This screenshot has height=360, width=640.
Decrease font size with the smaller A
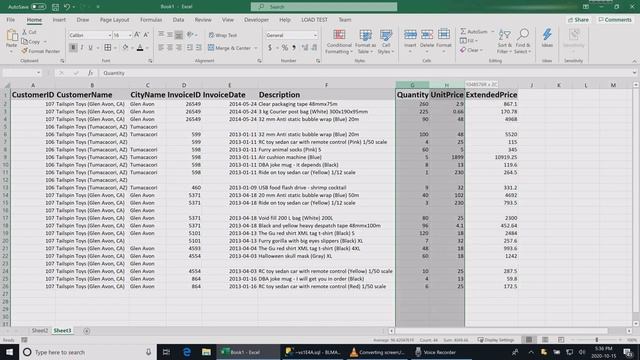point(146,35)
